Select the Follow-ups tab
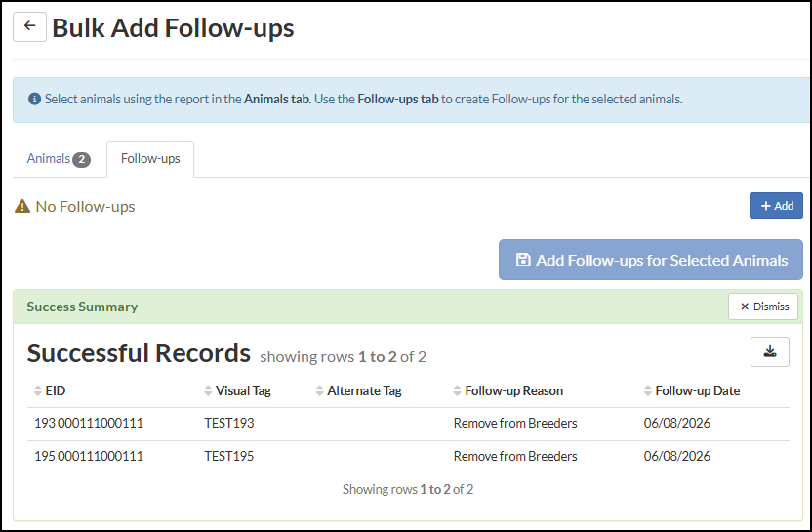The width and height of the screenshot is (812, 532). [x=150, y=159]
